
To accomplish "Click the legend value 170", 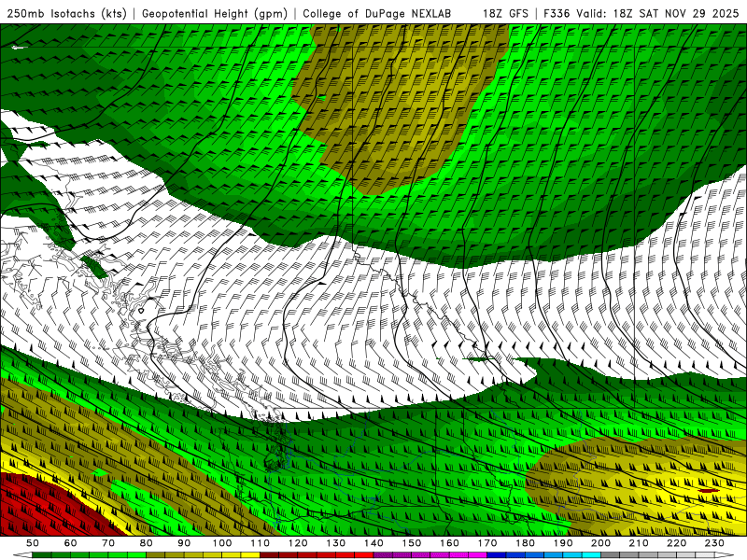I will coord(487,543).
